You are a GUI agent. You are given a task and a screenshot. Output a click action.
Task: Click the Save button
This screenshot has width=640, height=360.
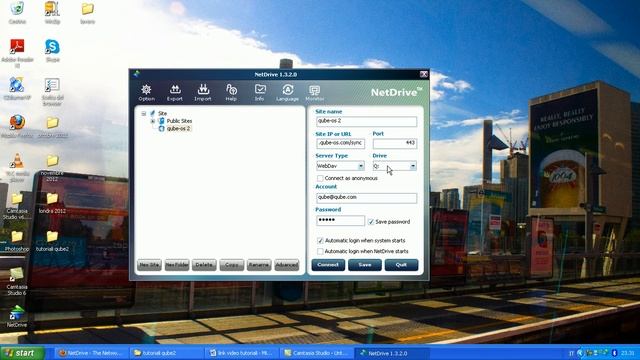pyautogui.click(x=365, y=265)
